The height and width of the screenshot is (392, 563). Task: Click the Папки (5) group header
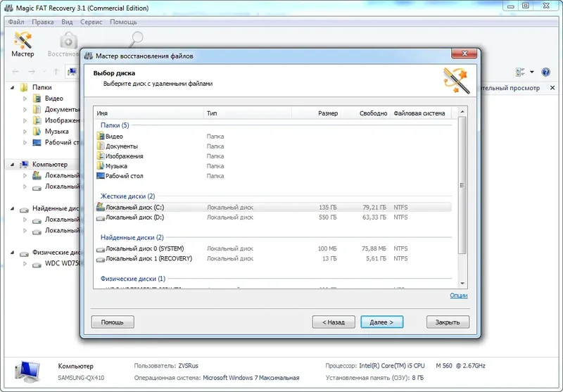coord(115,125)
